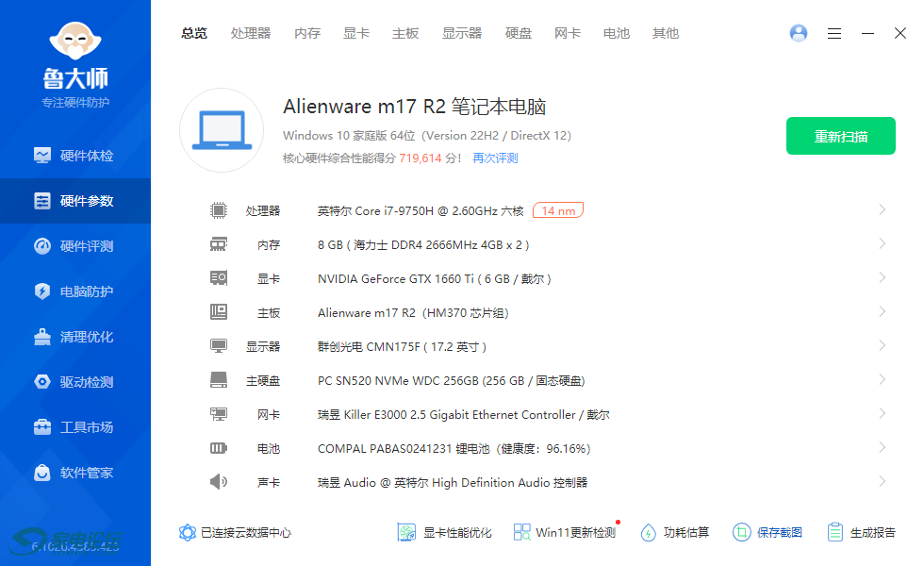
Task: Switch to the 硬盘 tab
Action: point(519,34)
